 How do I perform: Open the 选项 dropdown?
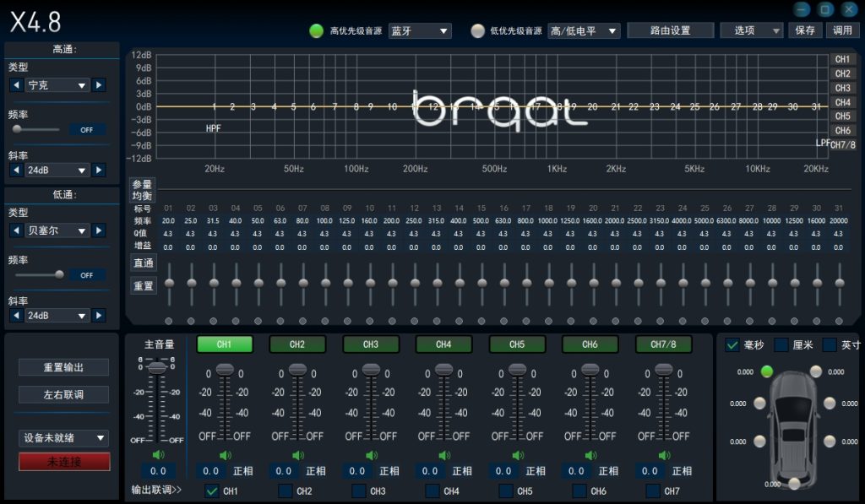[x=751, y=31]
